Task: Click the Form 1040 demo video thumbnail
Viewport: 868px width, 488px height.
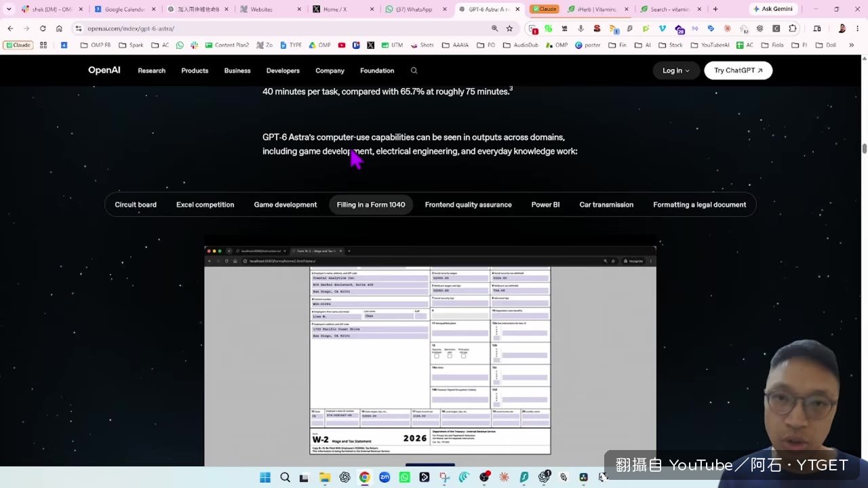Action: point(430,355)
